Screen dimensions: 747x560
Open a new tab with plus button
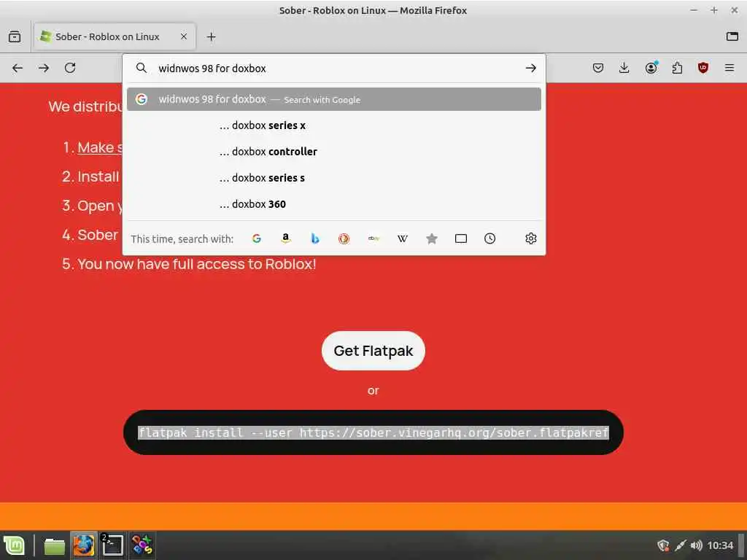211,36
